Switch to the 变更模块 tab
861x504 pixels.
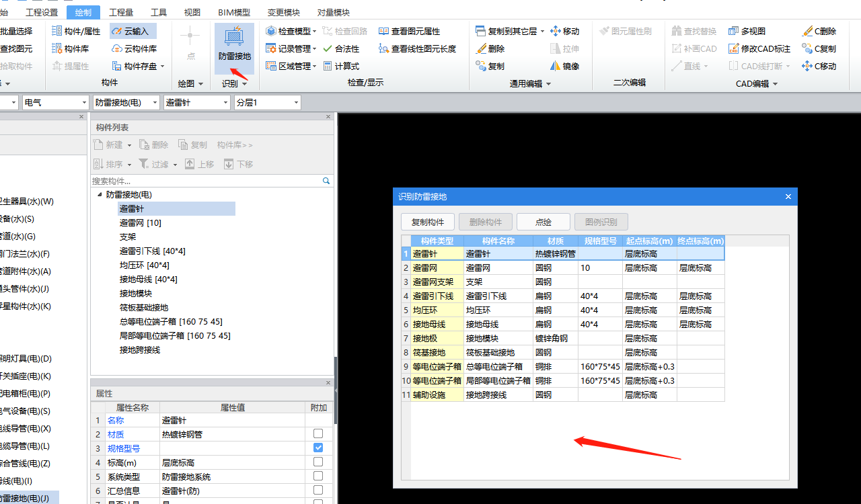pos(284,12)
